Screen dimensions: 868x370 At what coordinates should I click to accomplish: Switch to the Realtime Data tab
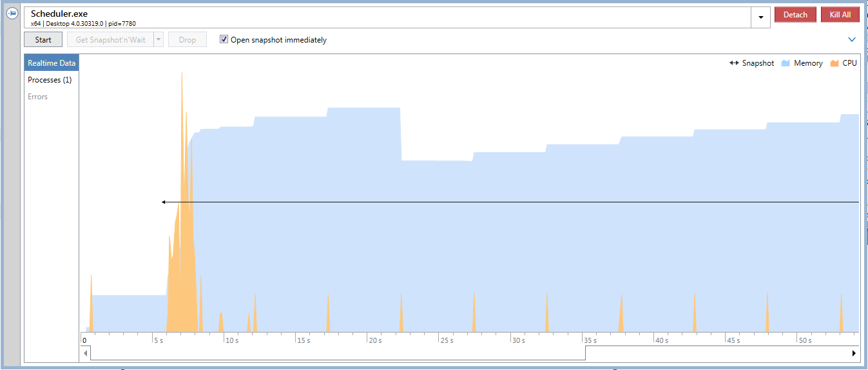click(52, 63)
